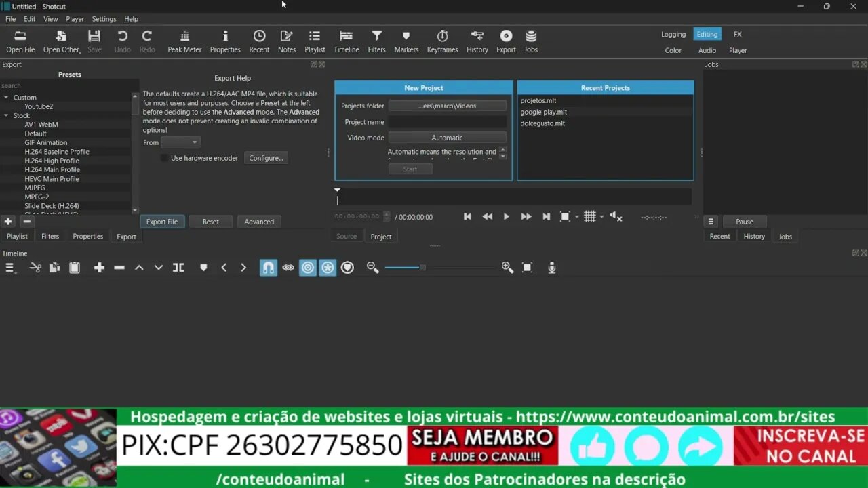Enable Use hardware encoder checkbox
868x488 pixels.
point(165,158)
